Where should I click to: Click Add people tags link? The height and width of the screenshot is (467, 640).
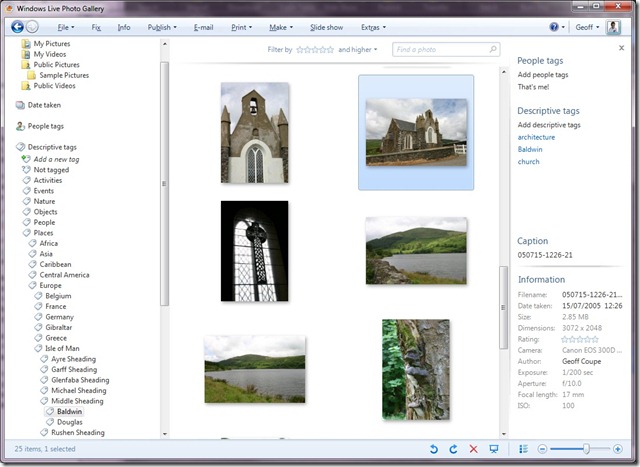pos(543,75)
